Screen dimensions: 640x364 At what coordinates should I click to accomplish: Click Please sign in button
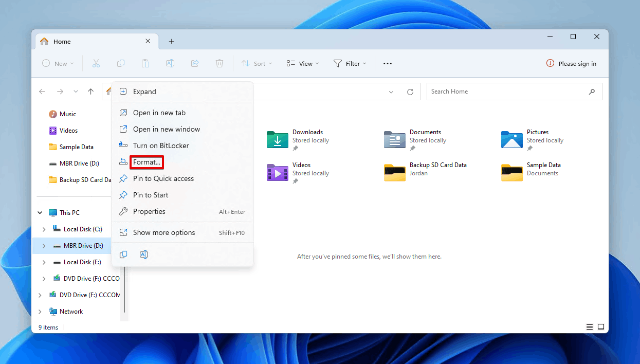tap(571, 63)
